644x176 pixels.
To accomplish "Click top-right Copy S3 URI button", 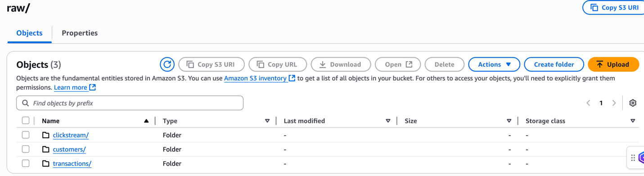I will pos(614,8).
